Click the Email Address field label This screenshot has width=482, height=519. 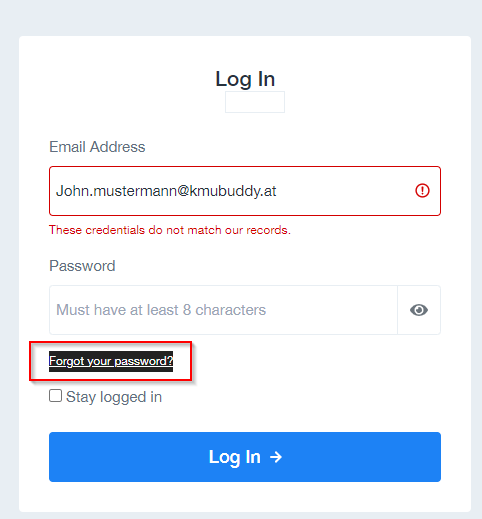(x=97, y=147)
